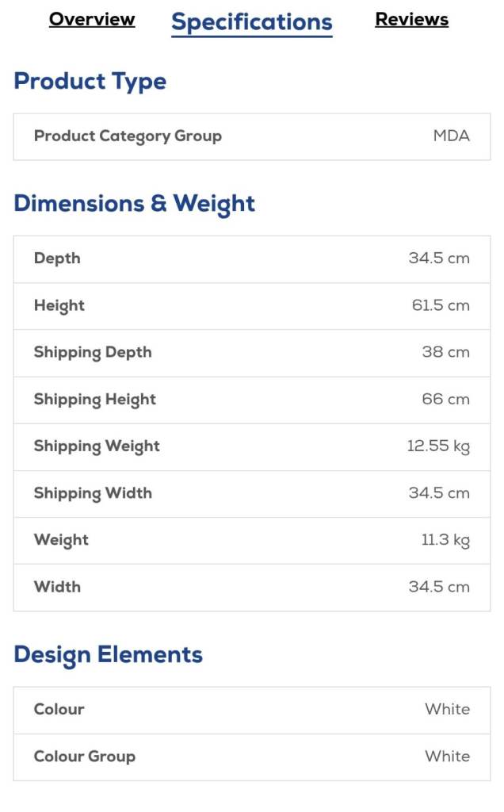
Task: Select the Depth row label
Action: (57, 258)
